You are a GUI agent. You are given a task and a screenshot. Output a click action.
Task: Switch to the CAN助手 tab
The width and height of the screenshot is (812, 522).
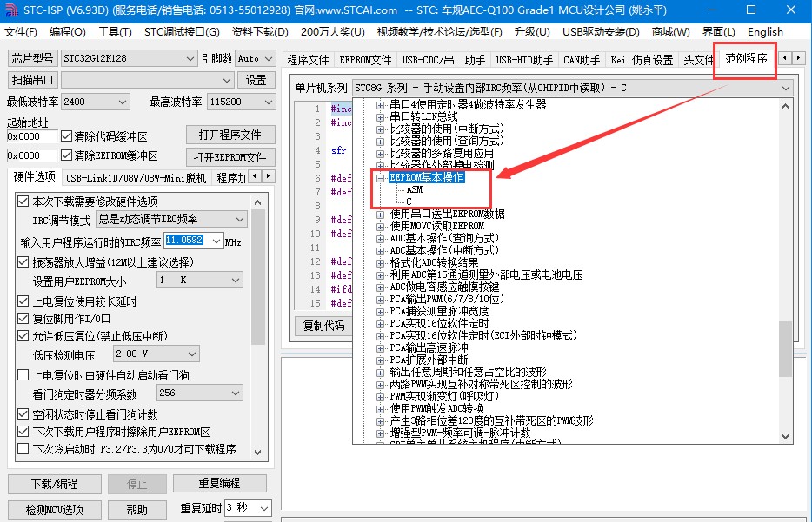[582, 60]
